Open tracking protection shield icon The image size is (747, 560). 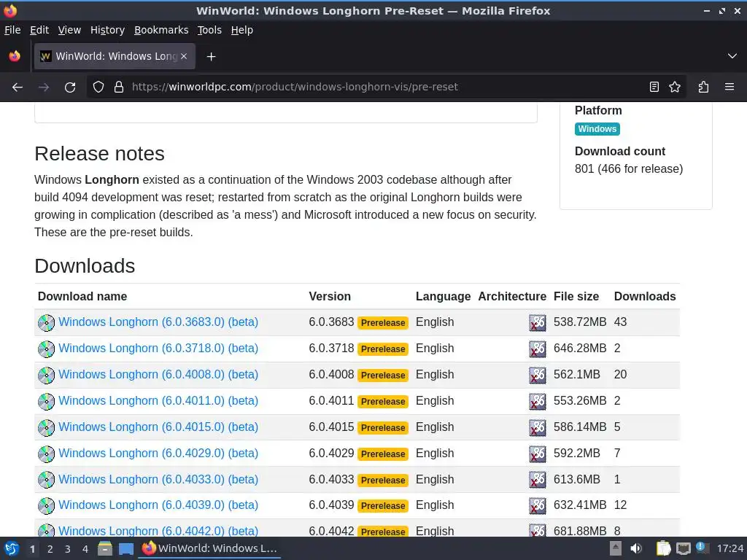coord(98,87)
